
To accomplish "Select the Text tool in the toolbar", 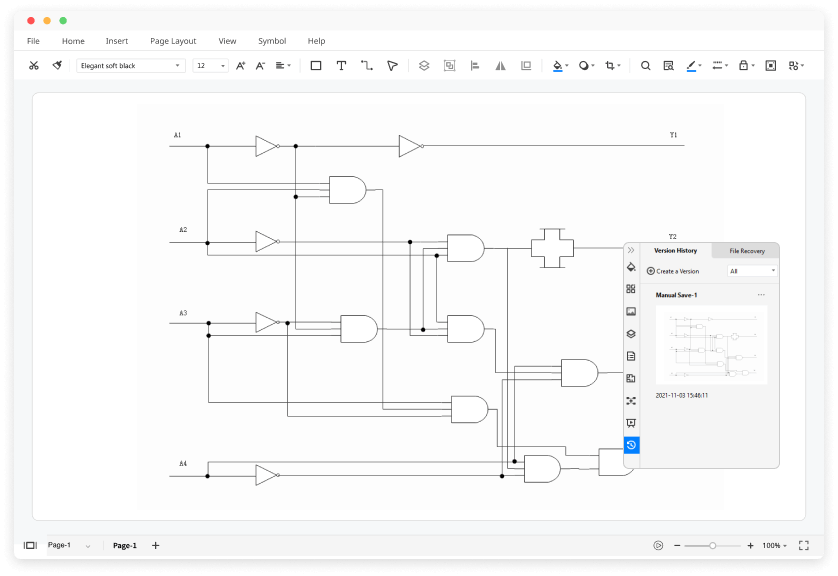I will point(341,65).
